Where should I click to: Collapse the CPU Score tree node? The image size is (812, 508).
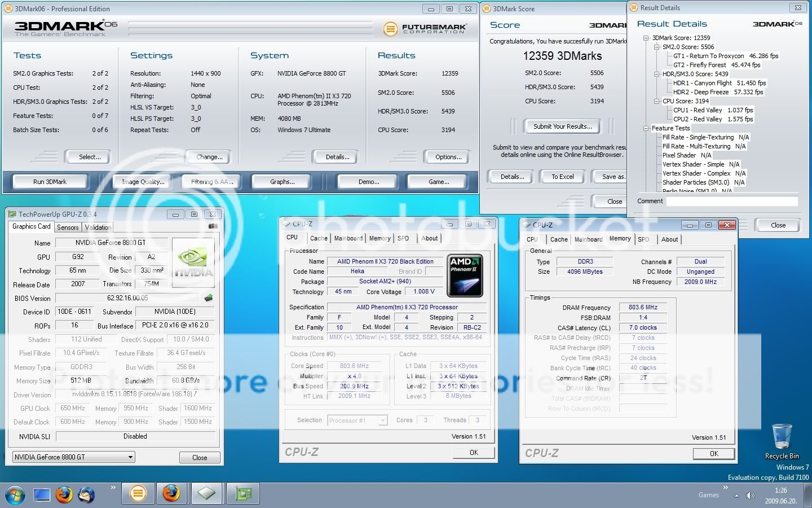(657, 101)
